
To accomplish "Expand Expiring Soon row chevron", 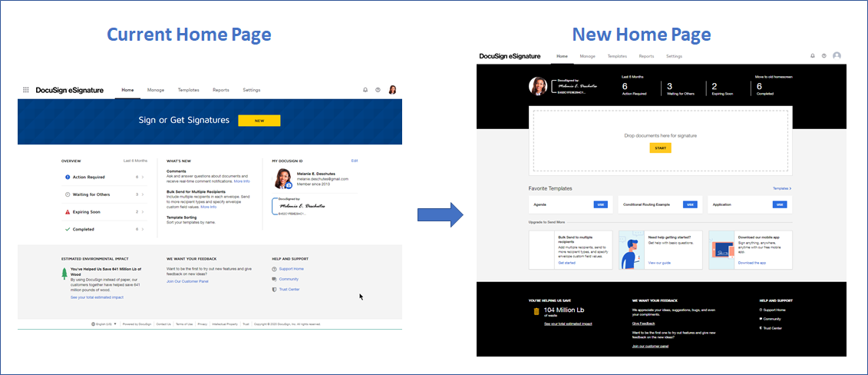I will click(x=143, y=211).
